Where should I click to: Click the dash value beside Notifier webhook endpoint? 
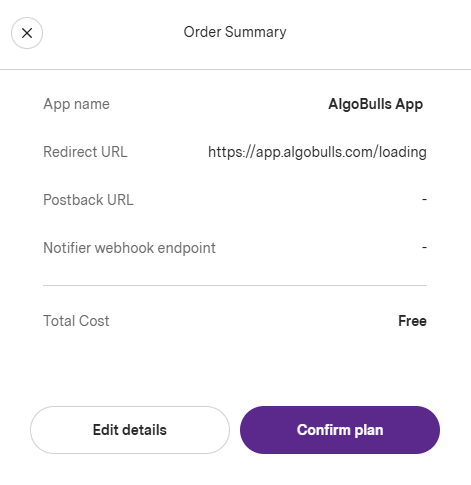[x=424, y=248]
